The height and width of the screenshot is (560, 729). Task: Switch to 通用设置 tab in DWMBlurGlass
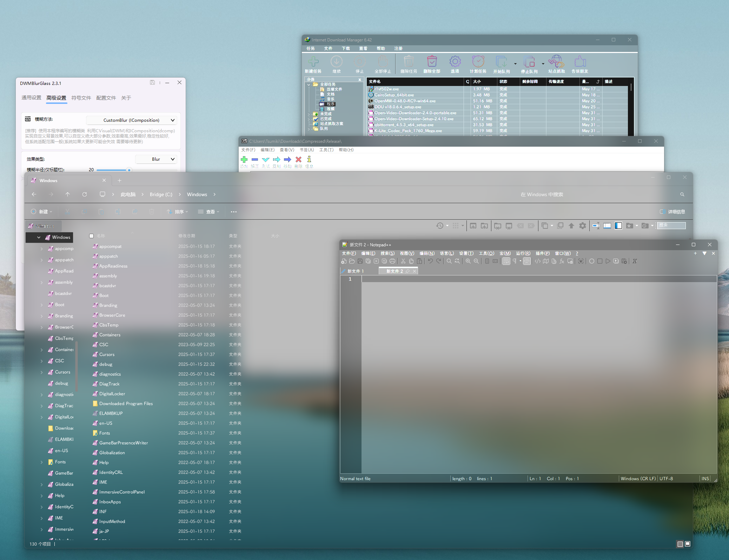point(31,98)
